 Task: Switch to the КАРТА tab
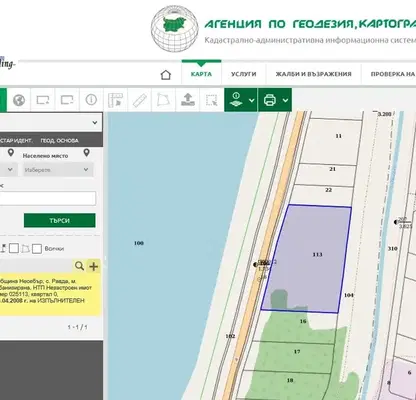[x=201, y=74]
